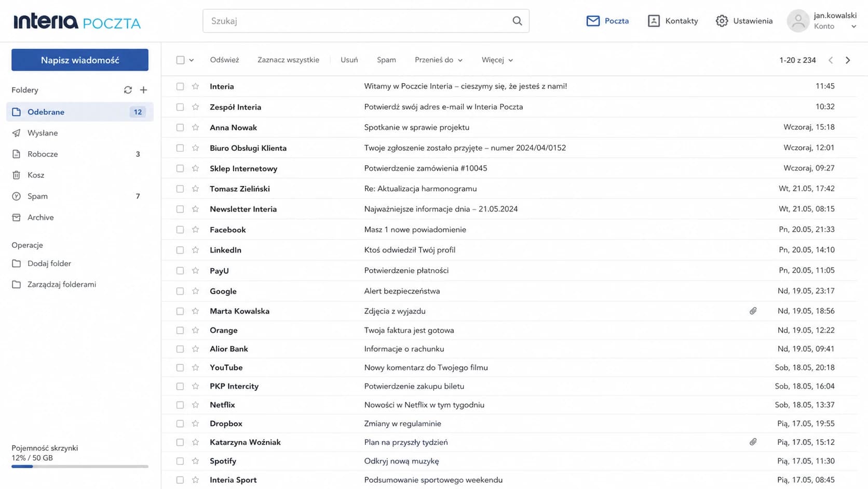Viewport: 868px width, 489px height.
Task: Star the Netflix message
Action: (x=195, y=405)
